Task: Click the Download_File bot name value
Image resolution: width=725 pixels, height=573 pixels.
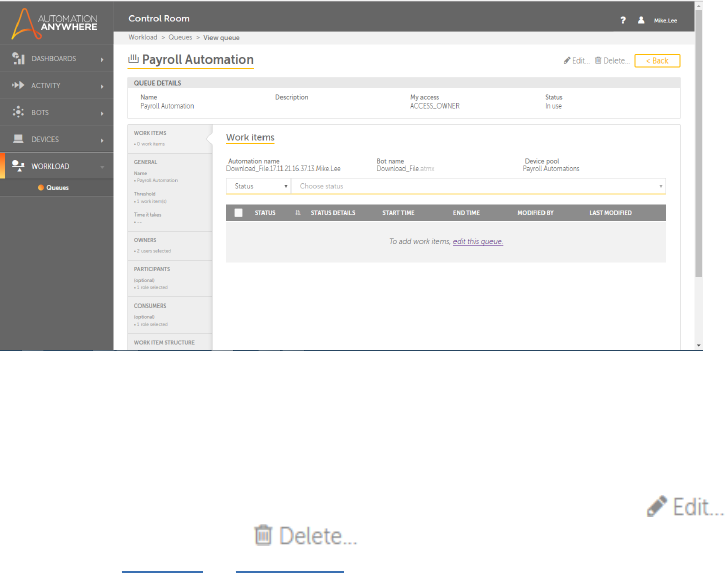Action: click(405, 168)
